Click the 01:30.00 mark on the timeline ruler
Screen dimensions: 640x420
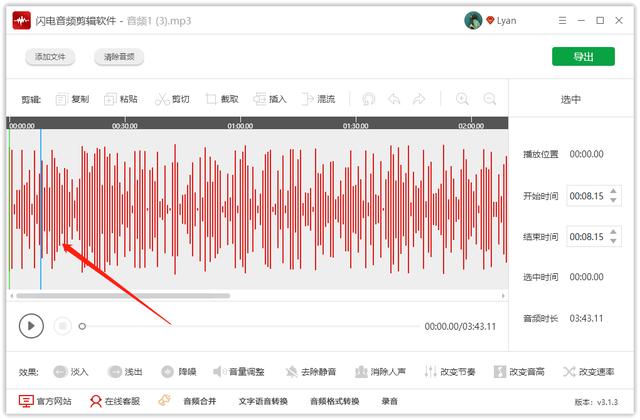pyautogui.click(x=356, y=126)
